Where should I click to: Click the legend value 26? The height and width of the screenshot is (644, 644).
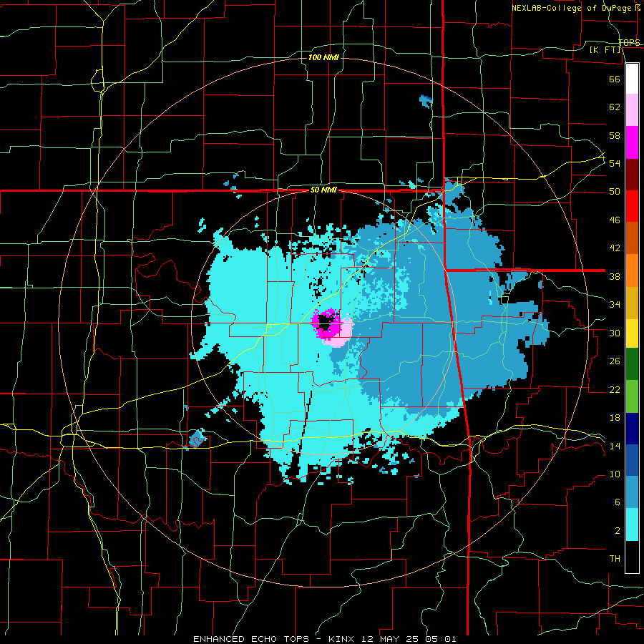[615, 361]
